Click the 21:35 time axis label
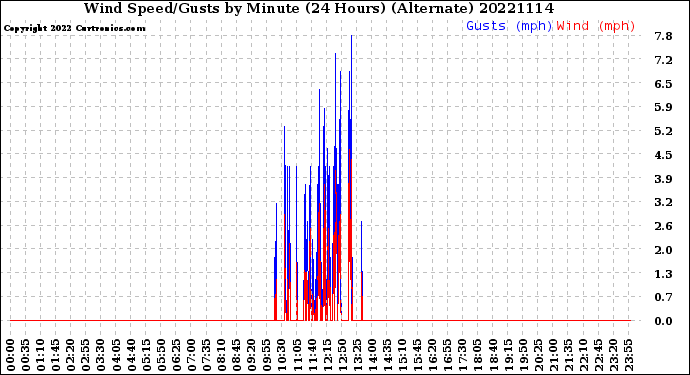The width and height of the screenshot is (690, 375). click(x=569, y=355)
